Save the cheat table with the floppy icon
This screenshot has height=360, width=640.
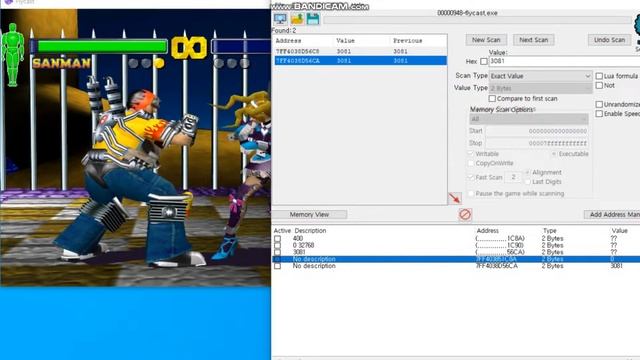click(x=313, y=19)
